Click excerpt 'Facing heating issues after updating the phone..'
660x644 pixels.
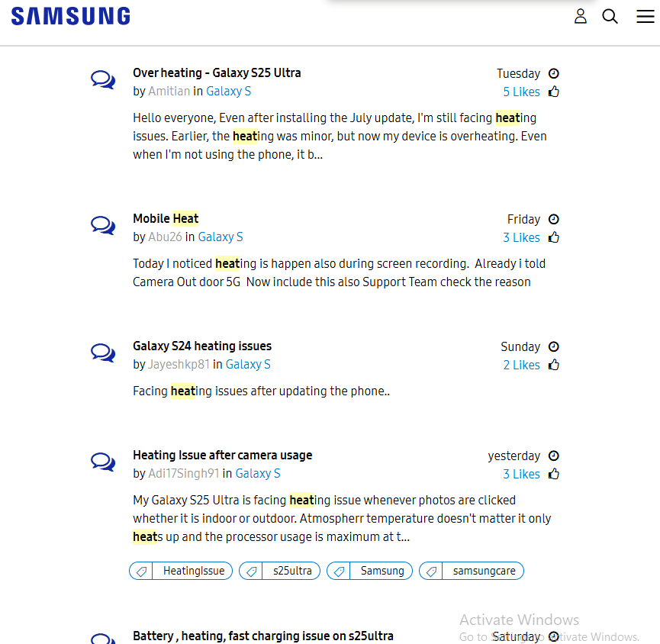coord(262,391)
